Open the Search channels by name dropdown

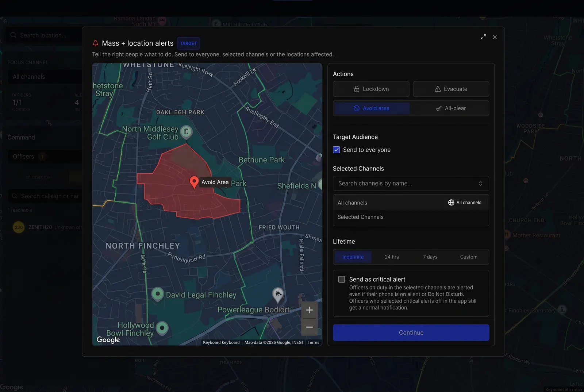pyautogui.click(x=411, y=184)
